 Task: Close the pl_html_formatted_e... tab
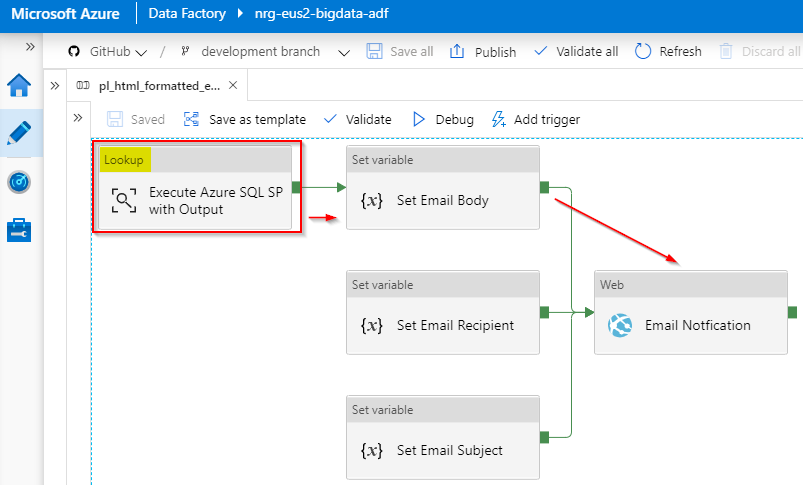tap(233, 85)
